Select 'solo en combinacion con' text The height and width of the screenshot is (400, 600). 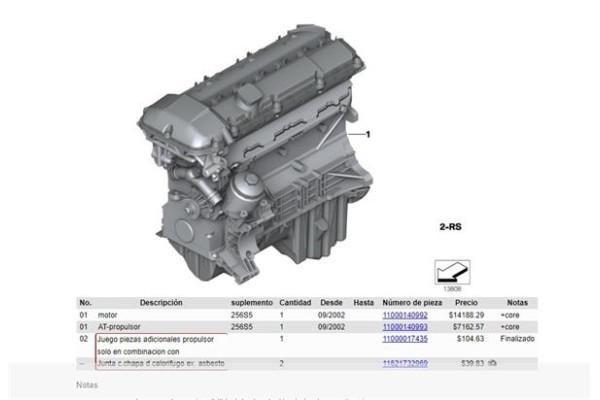tap(138, 351)
